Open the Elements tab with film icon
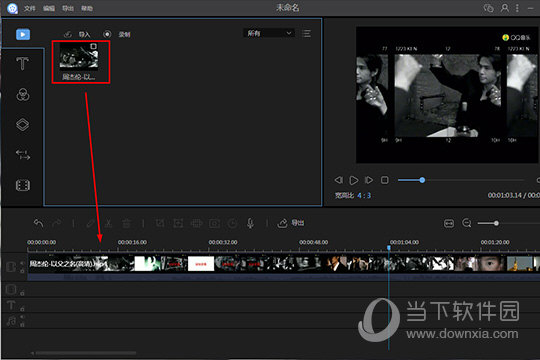540x360 pixels. click(23, 185)
